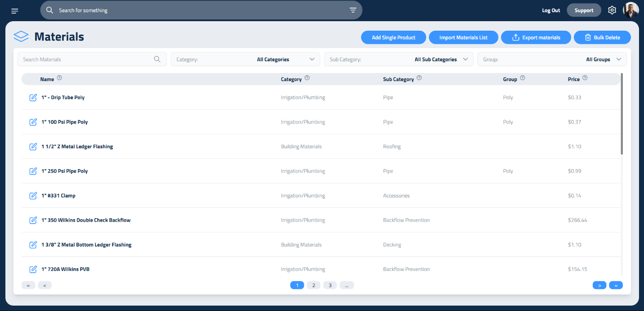Click the help icon beside Sub Category header

coord(419,78)
